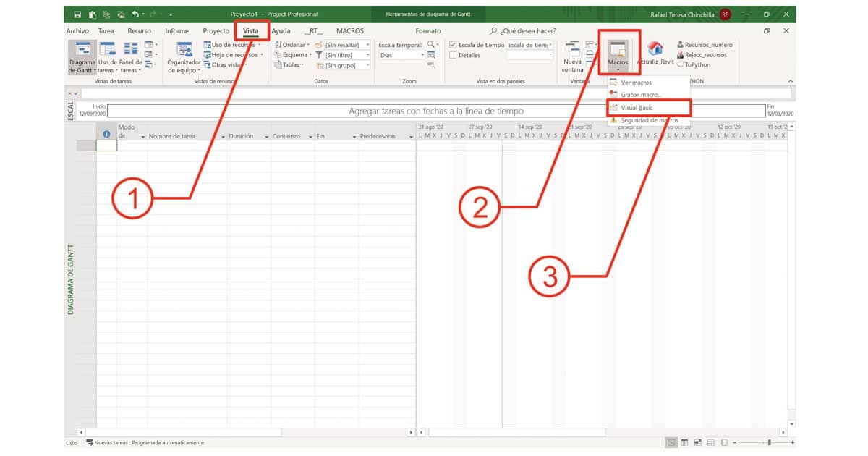Screen dimensions: 868x456
Task: Click the timeline 'Agregar tareas con fechas' bar
Action: click(x=435, y=111)
